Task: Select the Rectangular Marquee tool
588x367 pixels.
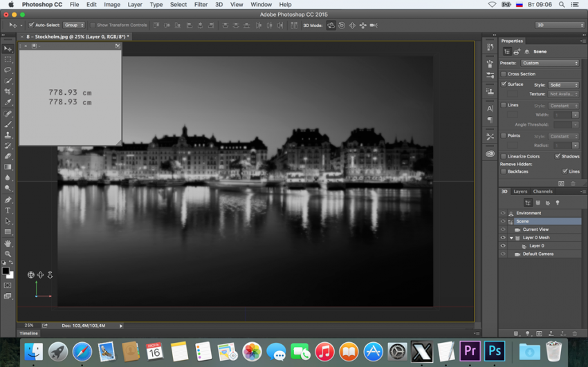Action: tap(8, 60)
